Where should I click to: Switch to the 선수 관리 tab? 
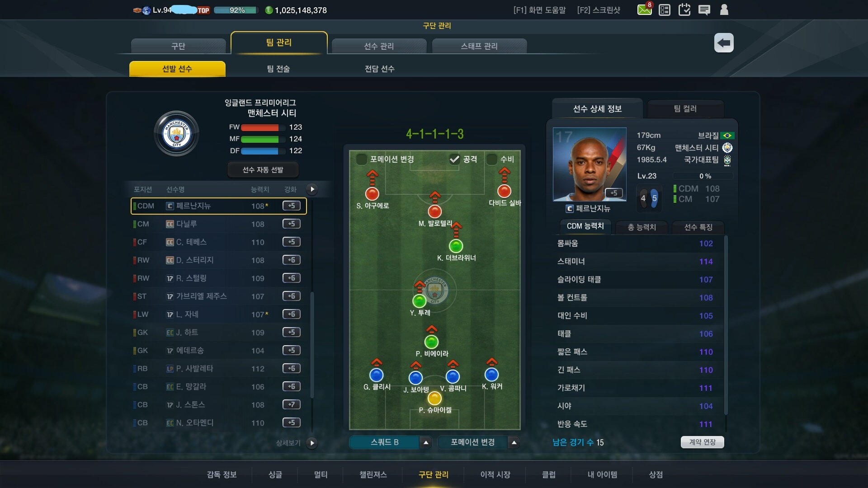pos(379,46)
